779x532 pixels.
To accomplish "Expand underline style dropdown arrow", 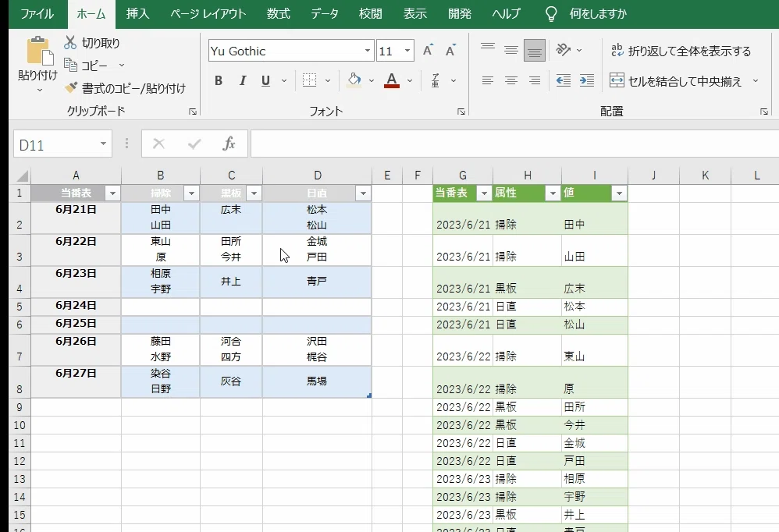I will tap(284, 80).
